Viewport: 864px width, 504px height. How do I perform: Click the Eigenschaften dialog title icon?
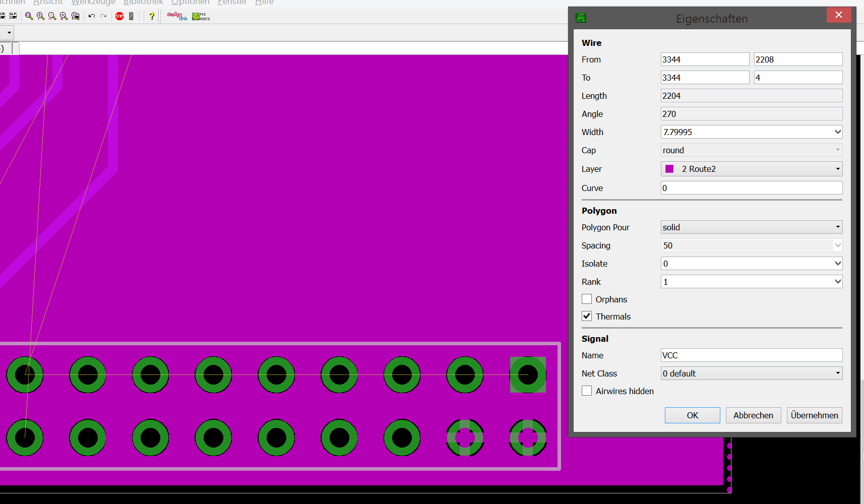coord(581,18)
